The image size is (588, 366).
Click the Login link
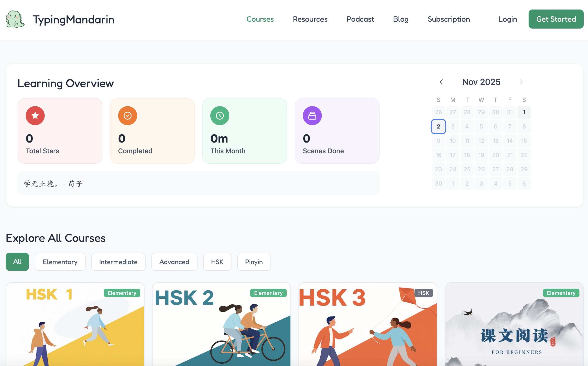coord(507,19)
